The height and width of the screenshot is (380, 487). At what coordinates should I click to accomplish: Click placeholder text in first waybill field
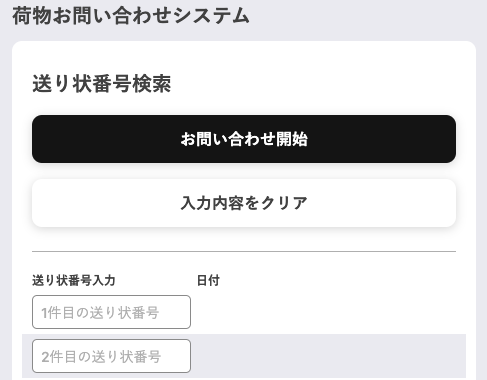(100, 313)
